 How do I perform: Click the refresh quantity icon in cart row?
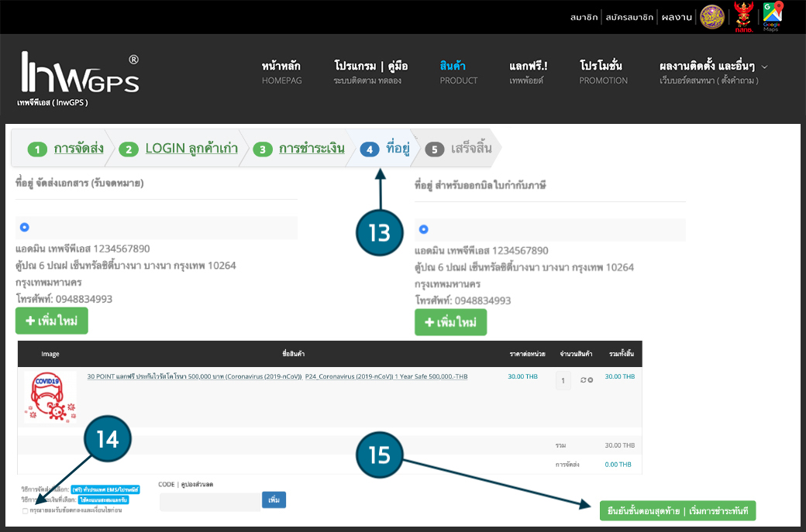pos(583,380)
